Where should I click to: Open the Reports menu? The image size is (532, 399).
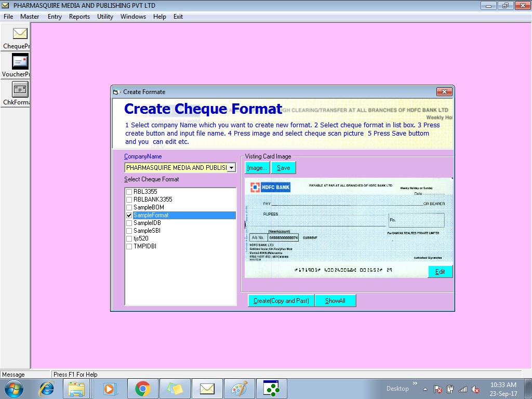79,17
